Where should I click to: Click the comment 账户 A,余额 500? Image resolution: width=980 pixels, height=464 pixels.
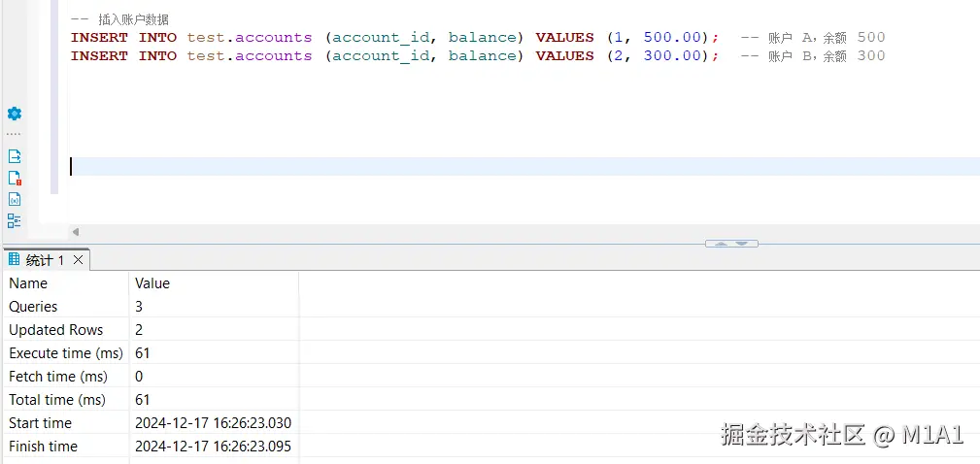813,38
